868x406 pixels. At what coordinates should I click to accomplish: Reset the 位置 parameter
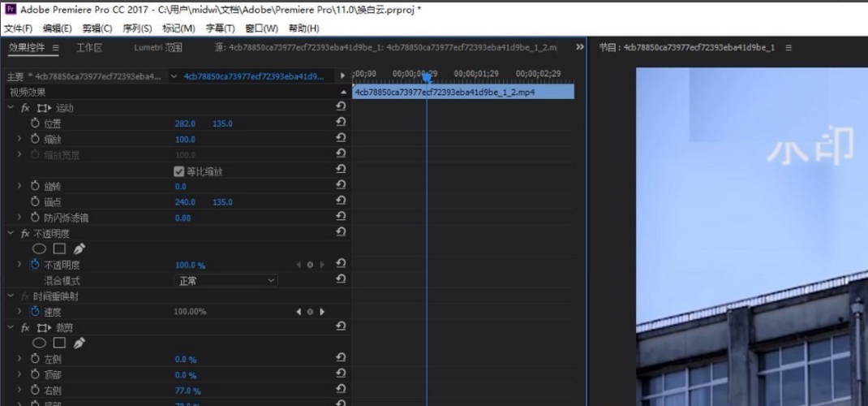coord(341,122)
